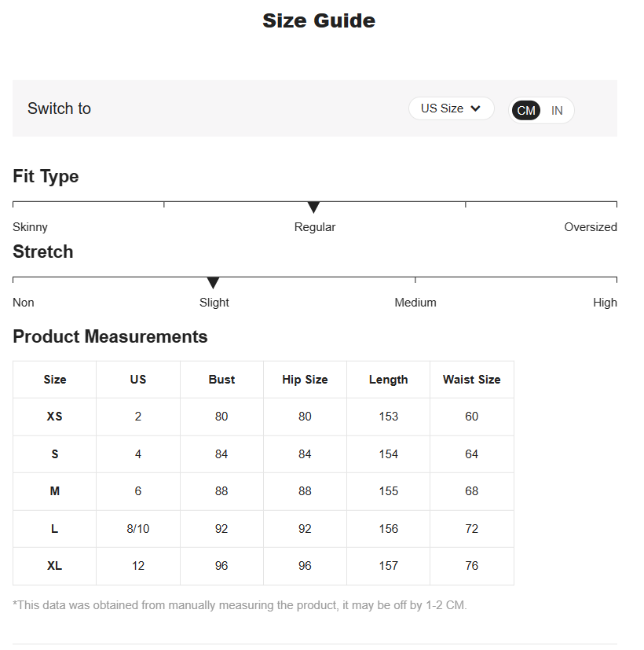This screenshot has height=650, width=644.
Task: Click the Bust column header
Action: [221, 380]
